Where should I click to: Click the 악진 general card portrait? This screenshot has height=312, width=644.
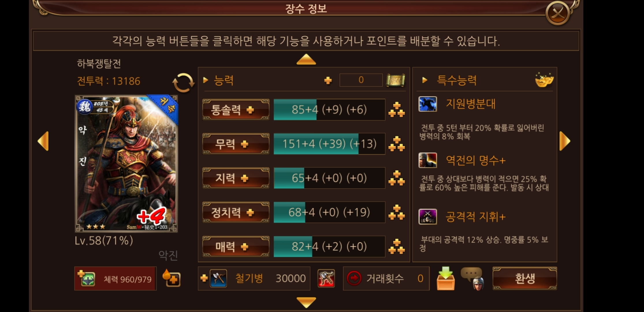(x=126, y=164)
